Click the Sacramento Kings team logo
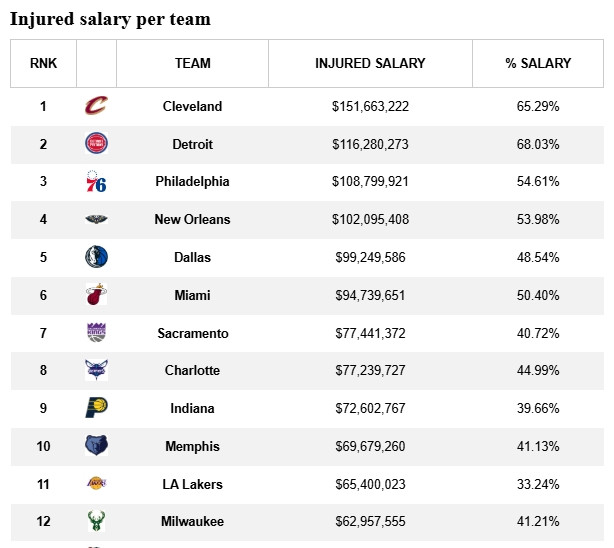614x548 pixels. (96, 333)
